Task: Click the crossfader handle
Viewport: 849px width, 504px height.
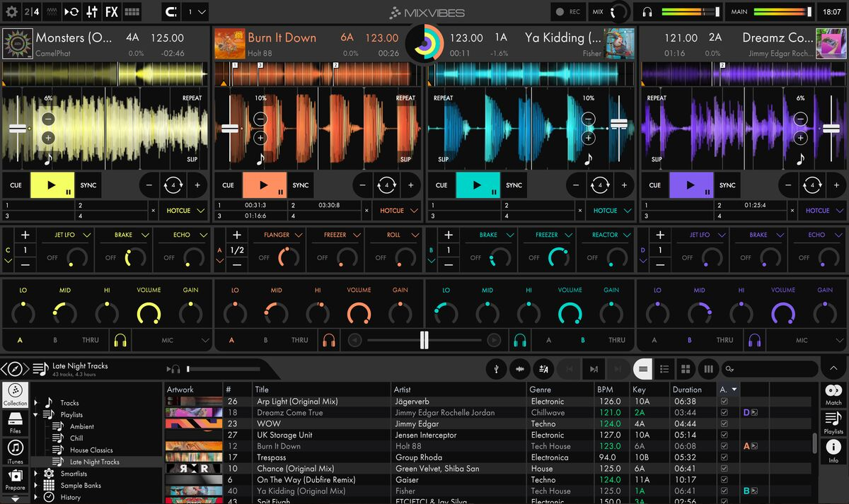Action: (424, 340)
